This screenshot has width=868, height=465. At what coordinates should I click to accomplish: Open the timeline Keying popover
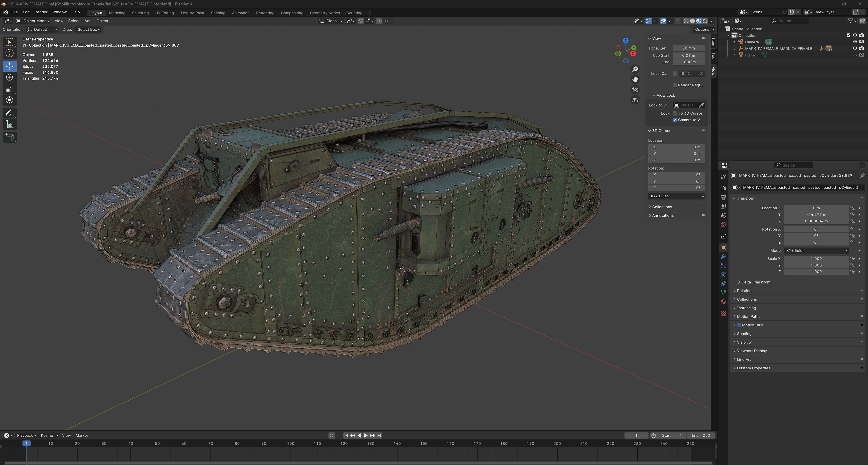[x=49, y=436]
